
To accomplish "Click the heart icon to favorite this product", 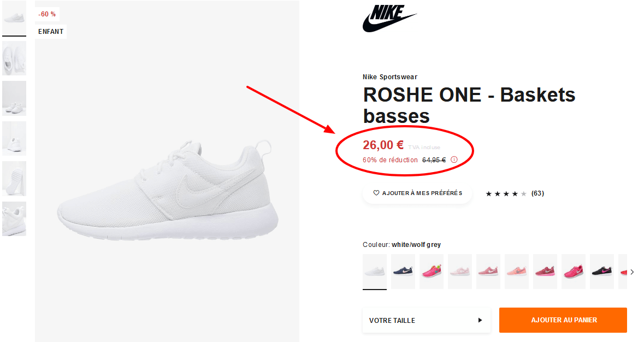I will [x=377, y=192].
